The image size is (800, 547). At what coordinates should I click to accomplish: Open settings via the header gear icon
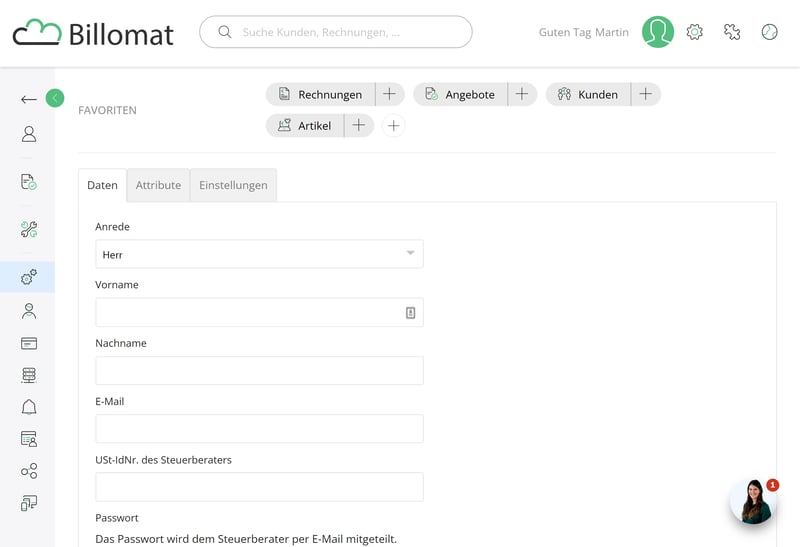click(695, 32)
